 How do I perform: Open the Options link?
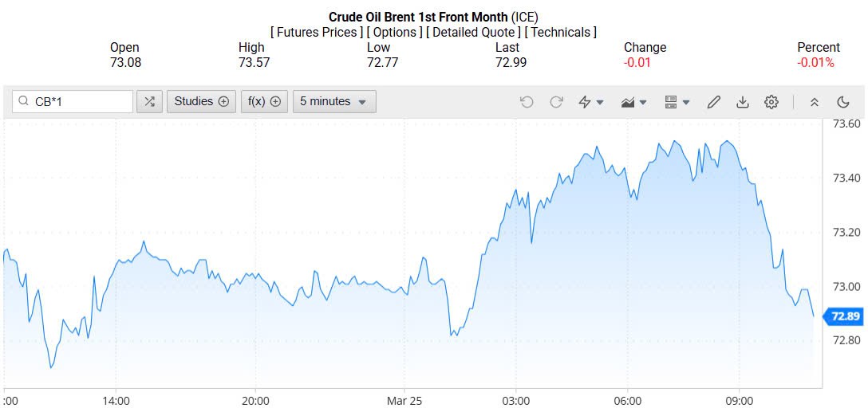click(x=395, y=33)
